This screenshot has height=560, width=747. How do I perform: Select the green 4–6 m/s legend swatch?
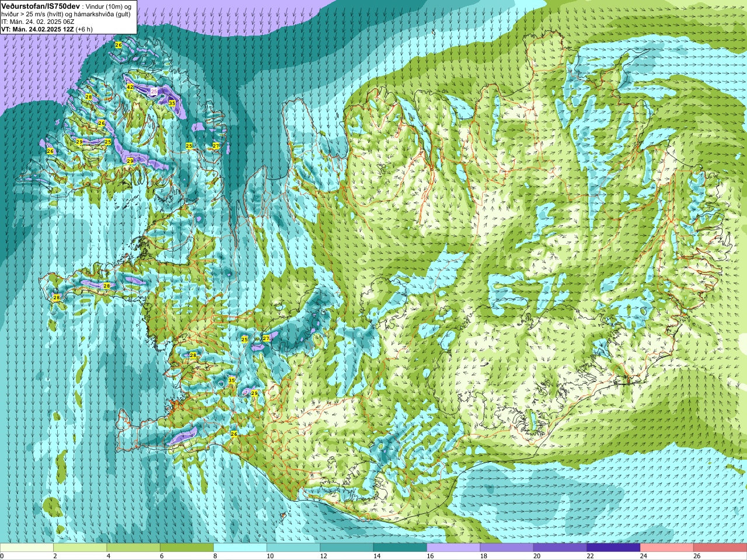click(133, 548)
